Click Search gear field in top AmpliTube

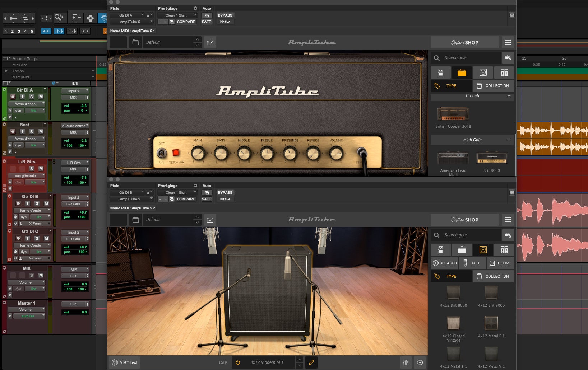tap(466, 58)
